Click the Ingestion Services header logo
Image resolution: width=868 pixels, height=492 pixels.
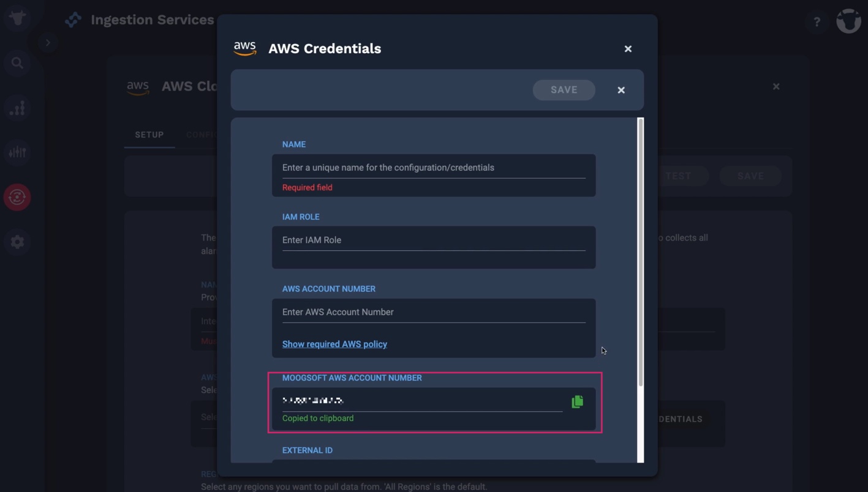tap(74, 20)
